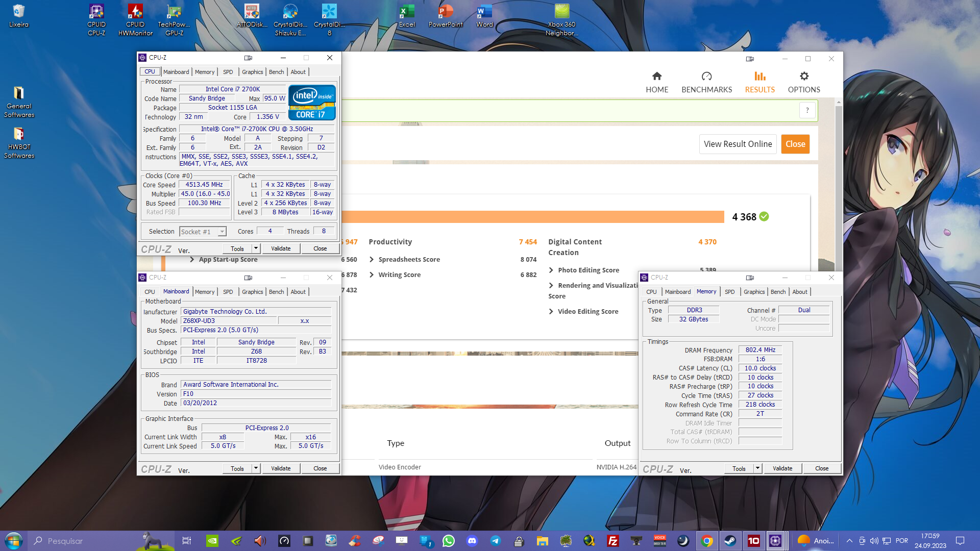Screen dimensions: 980x551
Task: Open ATTODisk desktop shortcut
Action: 252,16
